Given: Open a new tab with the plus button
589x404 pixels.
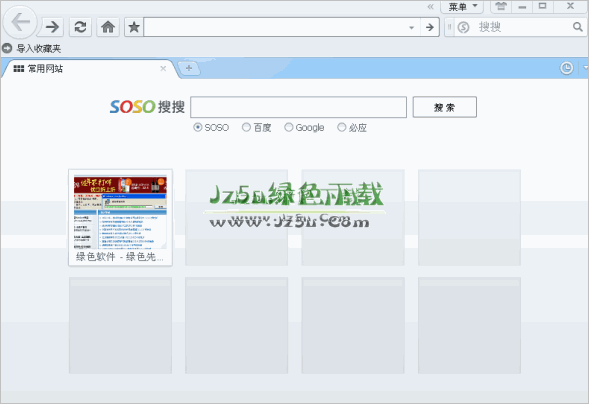Looking at the screenshot, I should click(189, 68).
